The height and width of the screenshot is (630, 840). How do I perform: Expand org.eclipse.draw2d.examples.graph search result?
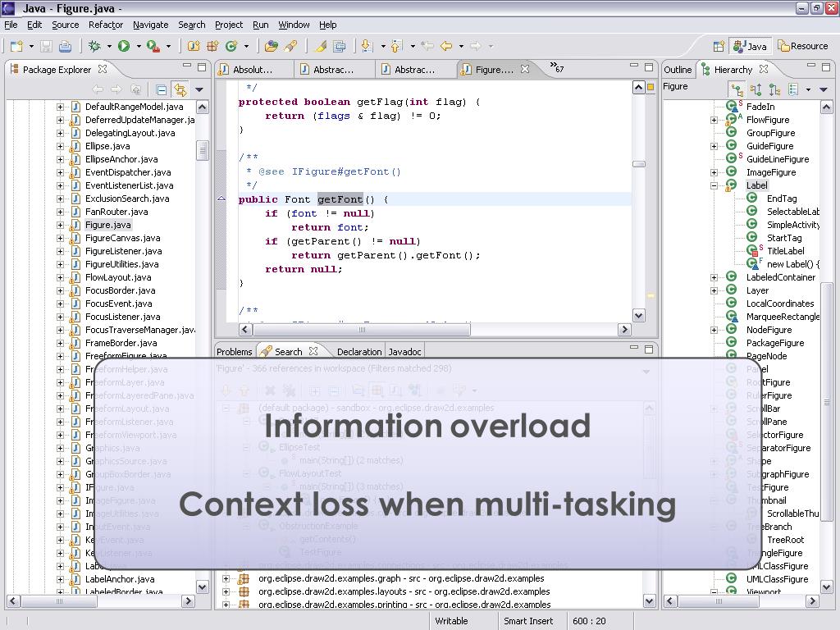226,578
